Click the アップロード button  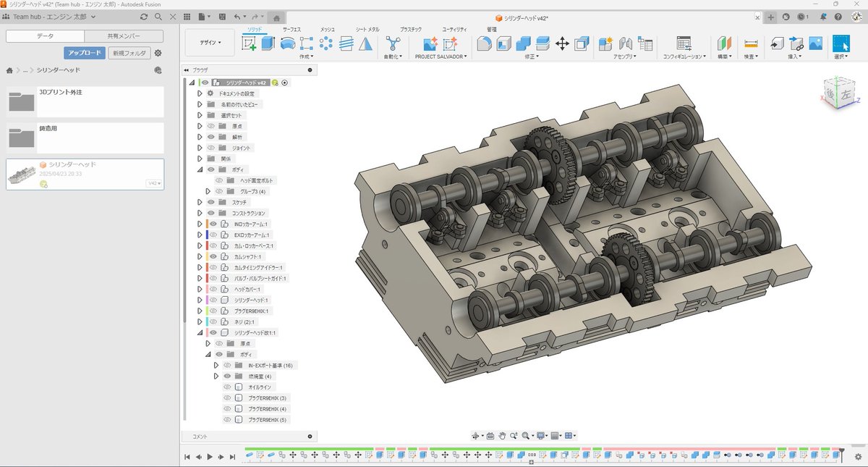point(85,53)
